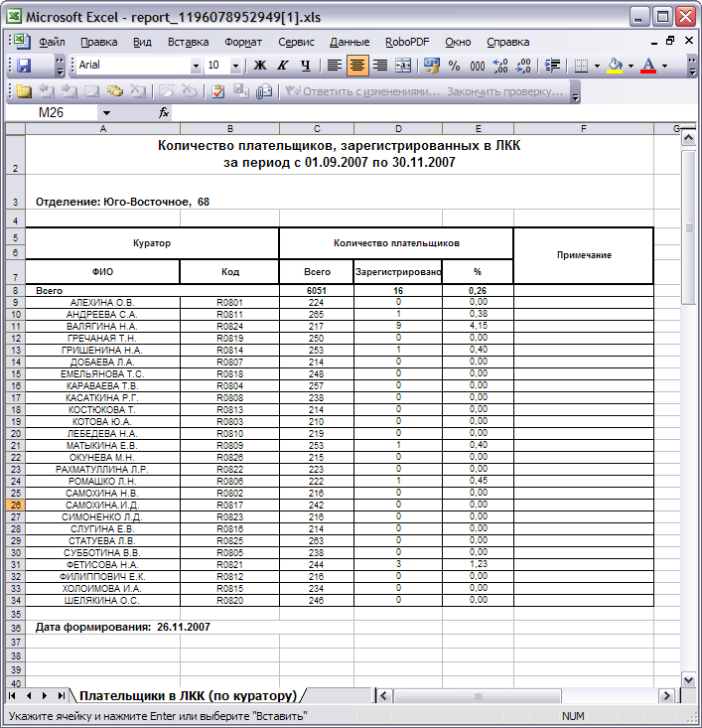Image resolution: width=702 pixels, height=728 pixels.
Task: Toggle center alignment button
Action: 357,66
